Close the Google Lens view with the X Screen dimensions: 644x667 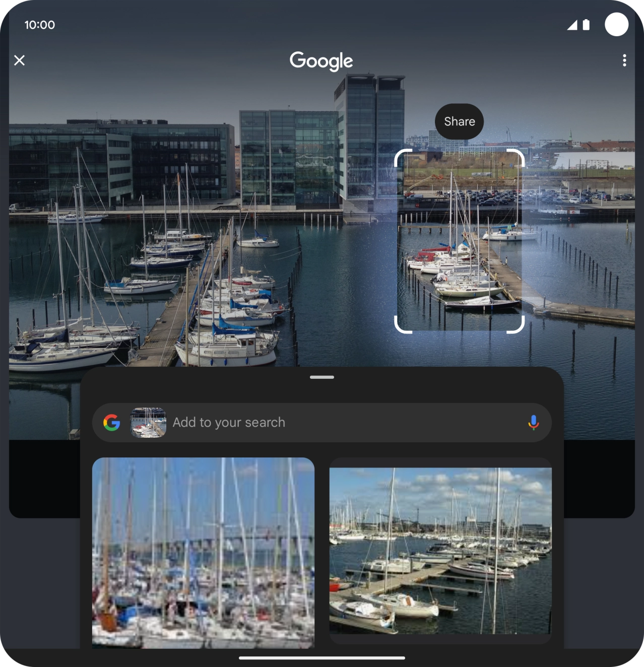click(19, 60)
